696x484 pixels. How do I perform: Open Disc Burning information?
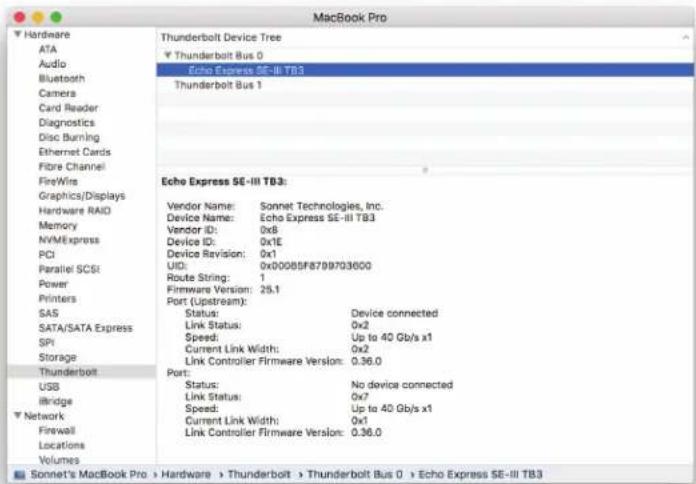(69, 137)
